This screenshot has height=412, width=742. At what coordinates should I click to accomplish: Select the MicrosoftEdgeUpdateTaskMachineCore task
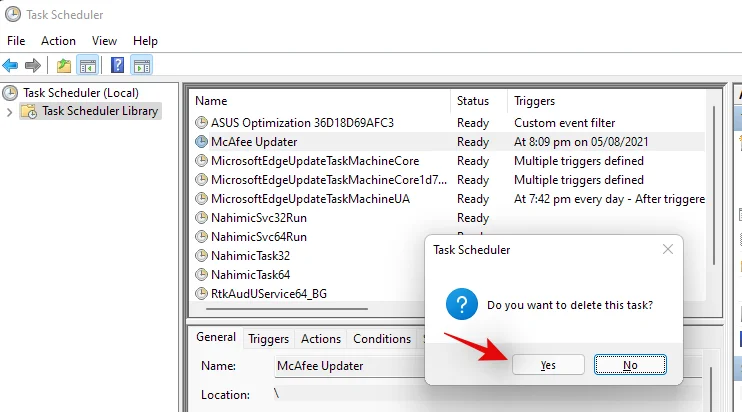pyautogui.click(x=315, y=161)
